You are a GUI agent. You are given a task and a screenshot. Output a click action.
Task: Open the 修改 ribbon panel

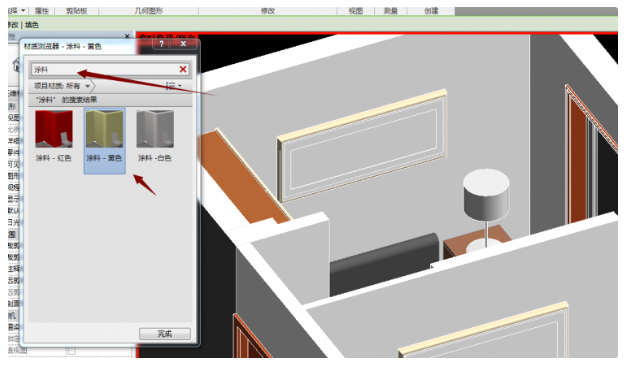click(x=268, y=11)
